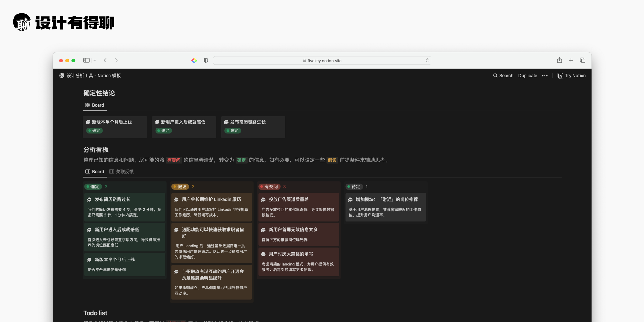644x322 pixels.
Task: Select the Board tab under 分析看板
Action: [95, 172]
